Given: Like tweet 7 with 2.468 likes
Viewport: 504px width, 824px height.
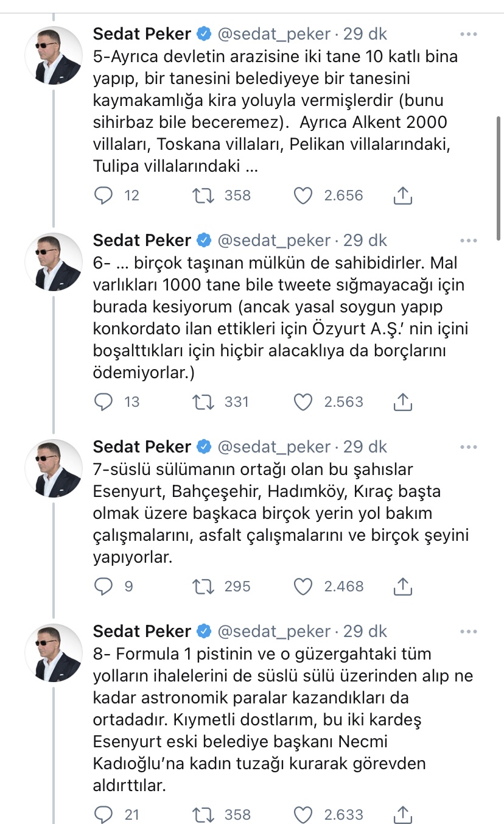Looking at the screenshot, I should point(303,586).
